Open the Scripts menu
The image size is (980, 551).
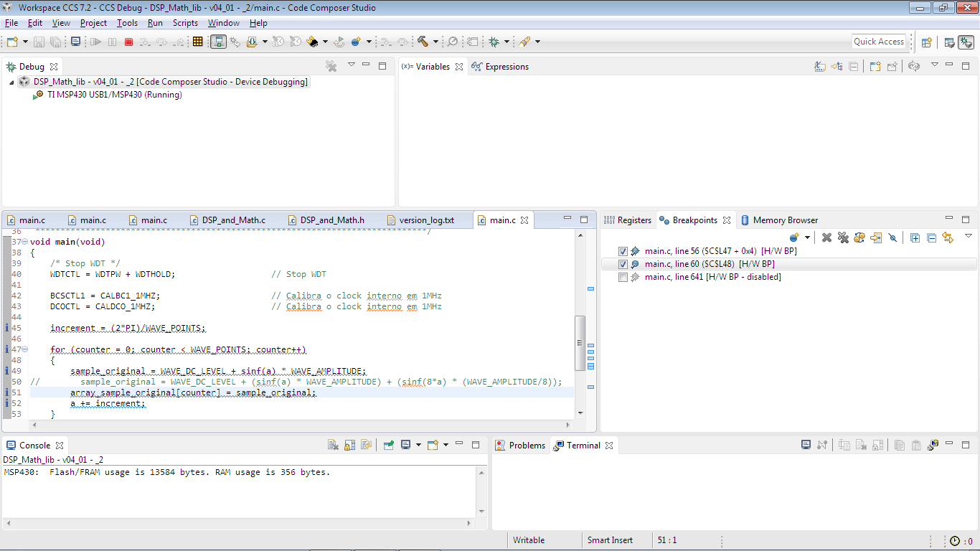[x=185, y=23]
